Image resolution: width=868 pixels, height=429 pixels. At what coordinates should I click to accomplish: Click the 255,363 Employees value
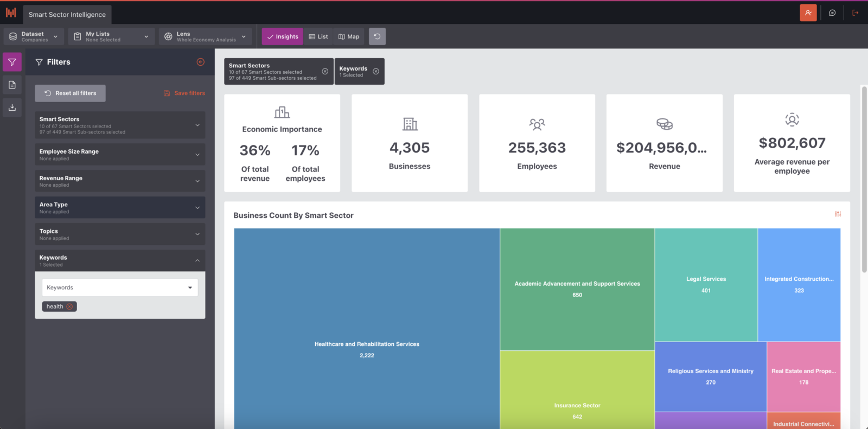click(x=537, y=148)
